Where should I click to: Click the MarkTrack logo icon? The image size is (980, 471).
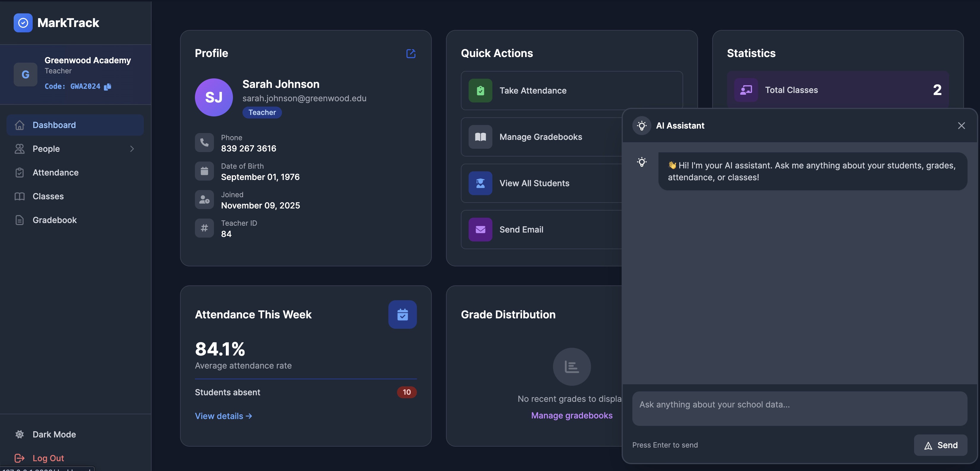point(23,23)
